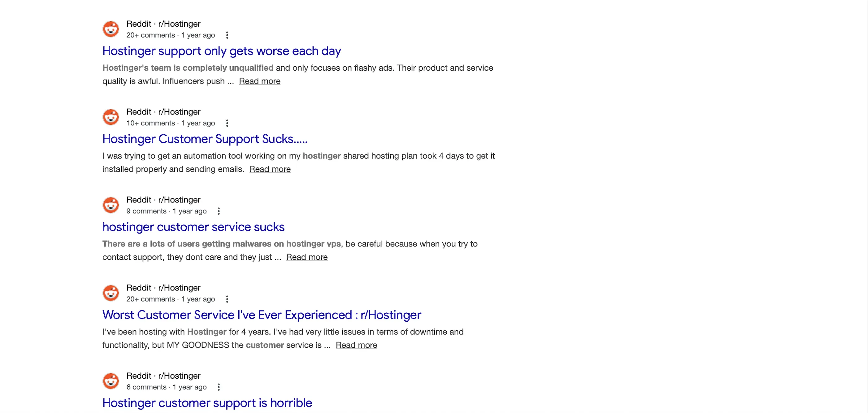
Task: Click Reddit icon beside 'Worst Customer Service' result
Action: (x=111, y=293)
